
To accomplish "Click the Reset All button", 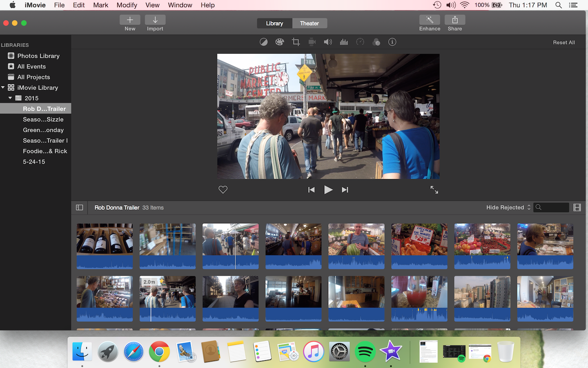I will coord(563,43).
